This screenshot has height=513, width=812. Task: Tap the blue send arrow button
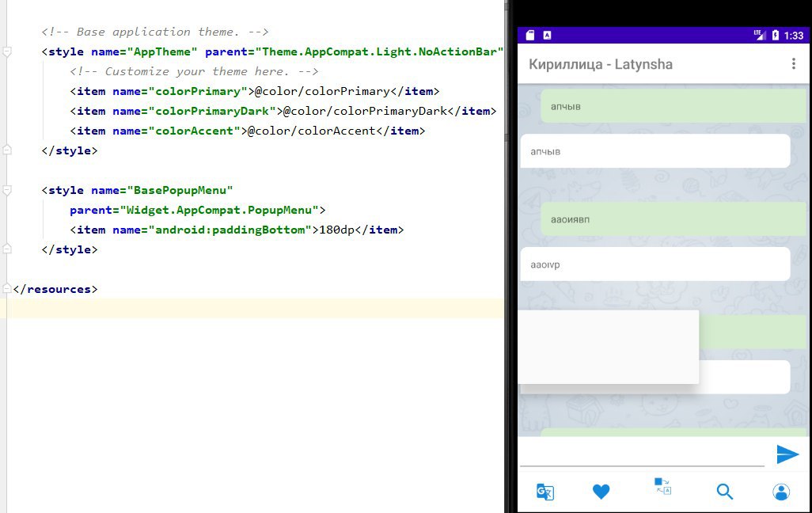787,454
